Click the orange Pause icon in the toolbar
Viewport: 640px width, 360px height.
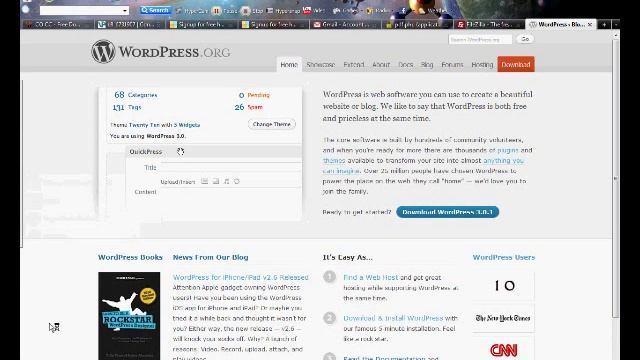tap(217, 11)
